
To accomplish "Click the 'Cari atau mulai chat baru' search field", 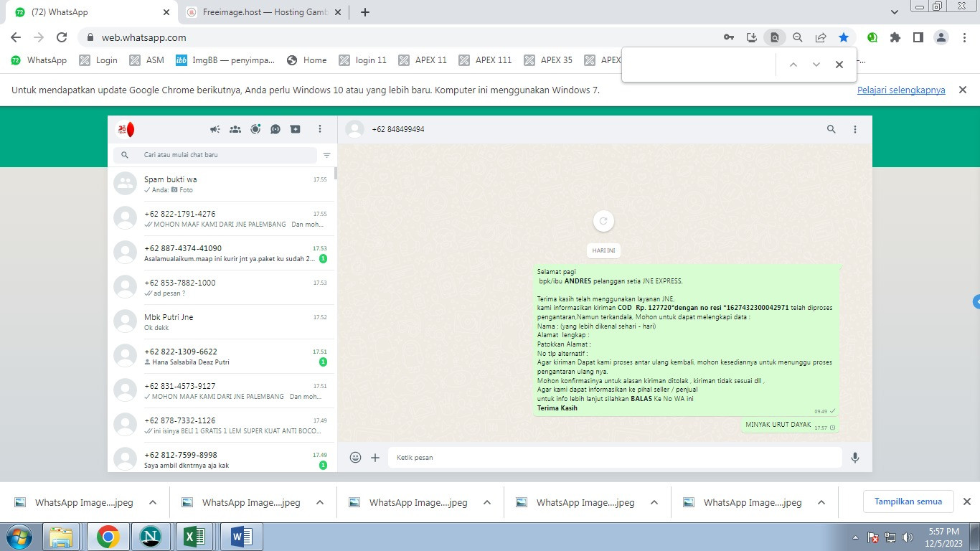I will coord(215,155).
